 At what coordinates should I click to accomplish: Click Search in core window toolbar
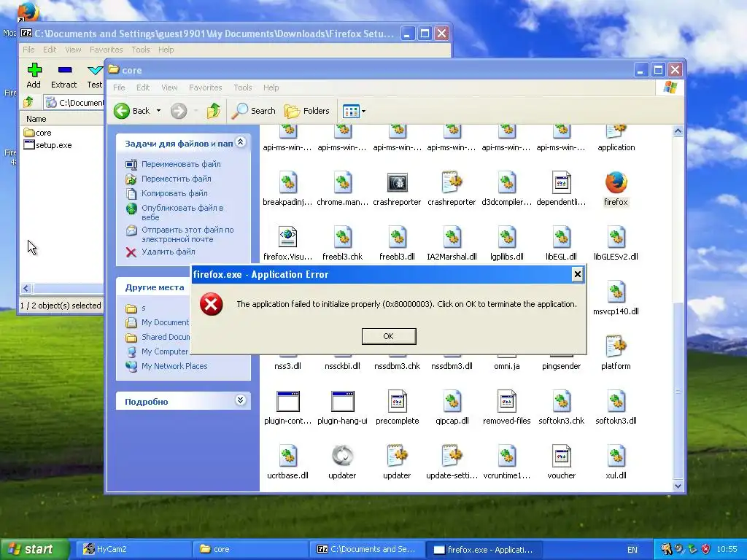click(253, 111)
